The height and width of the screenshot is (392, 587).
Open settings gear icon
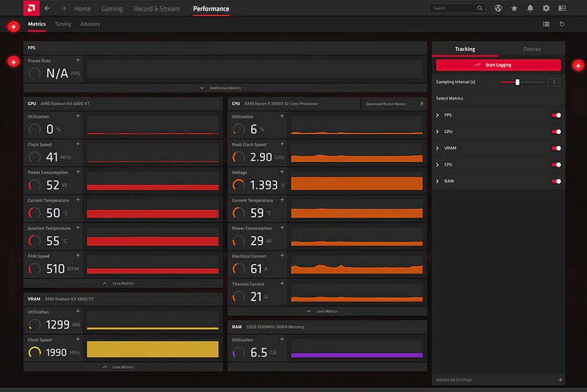[546, 8]
